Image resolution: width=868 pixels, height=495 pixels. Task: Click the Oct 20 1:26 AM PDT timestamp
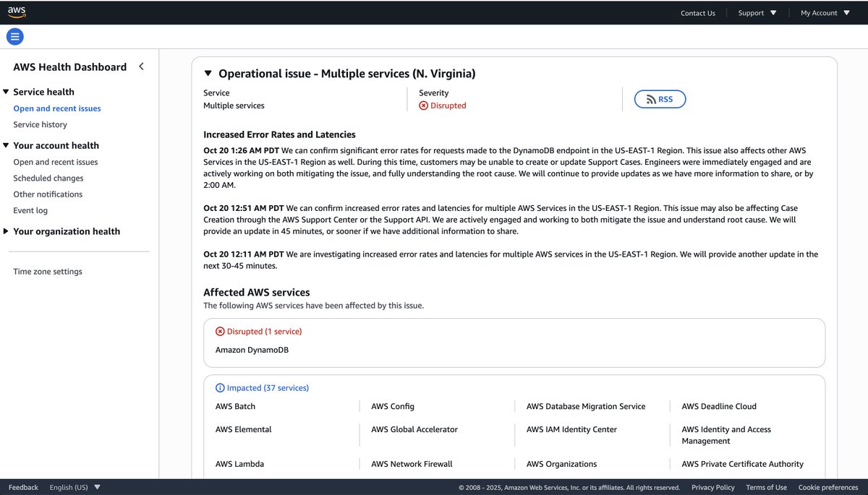241,150
